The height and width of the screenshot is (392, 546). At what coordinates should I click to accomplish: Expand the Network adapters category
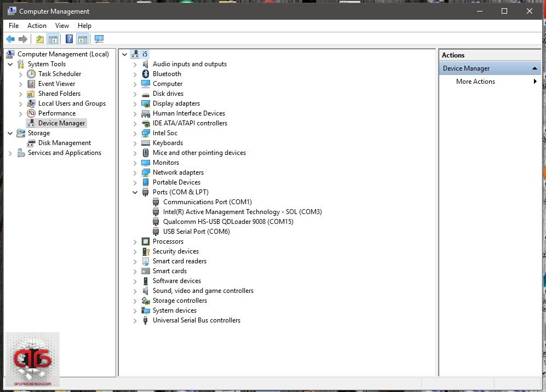135,172
